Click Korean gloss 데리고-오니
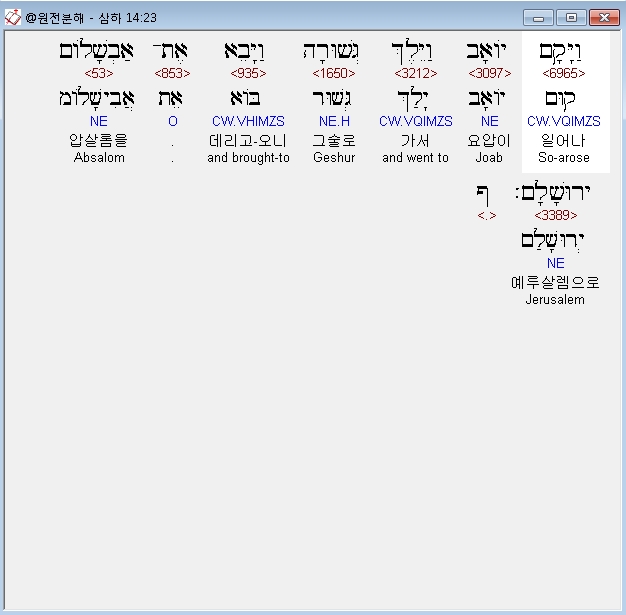 coord(248,141)
